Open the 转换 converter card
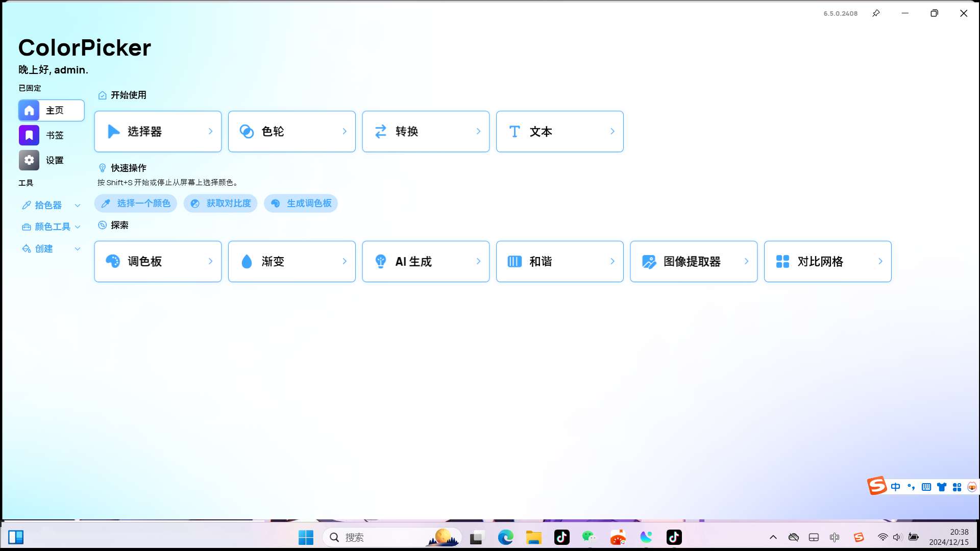Screen dimensions: 980x551 426,132
